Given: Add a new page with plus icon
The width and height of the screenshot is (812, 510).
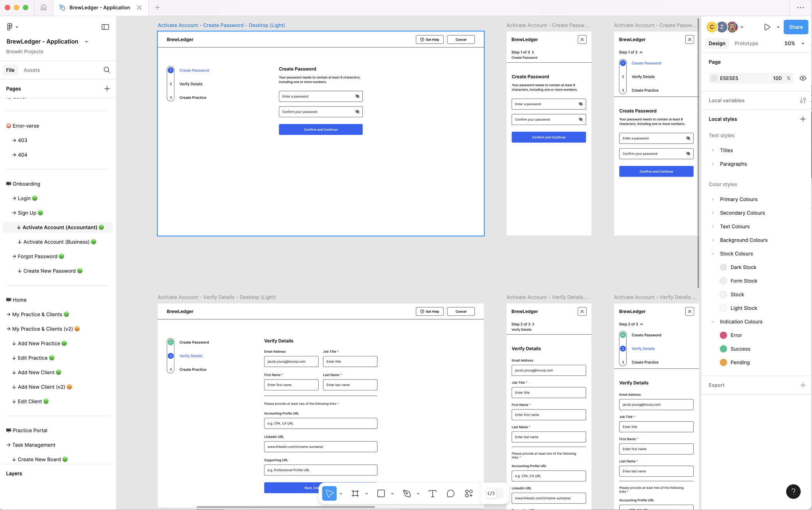Looking at the screenshot, I should [x=107, y=89].
